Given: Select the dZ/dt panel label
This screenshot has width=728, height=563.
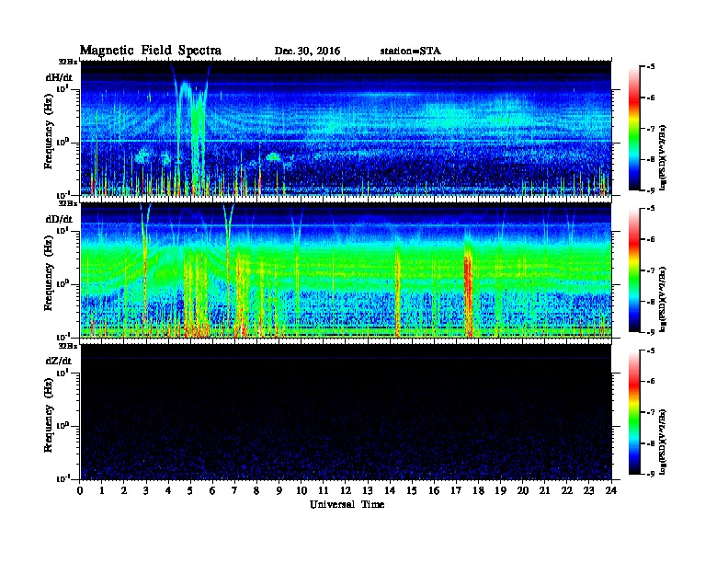Looking at the screenshot, I should click(59, 361).
